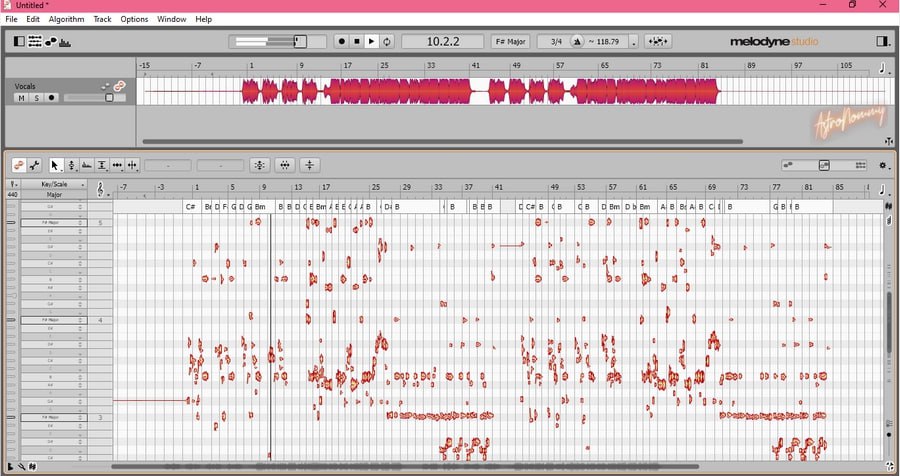Image resolution: width=900 pixels, height=476 pixels.
Task: Solo the Vocals track
Action: [x=36, y=98]
